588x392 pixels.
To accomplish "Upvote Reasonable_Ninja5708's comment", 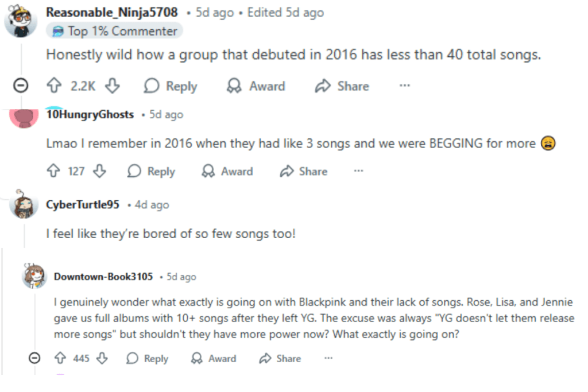I will (53, 86).
